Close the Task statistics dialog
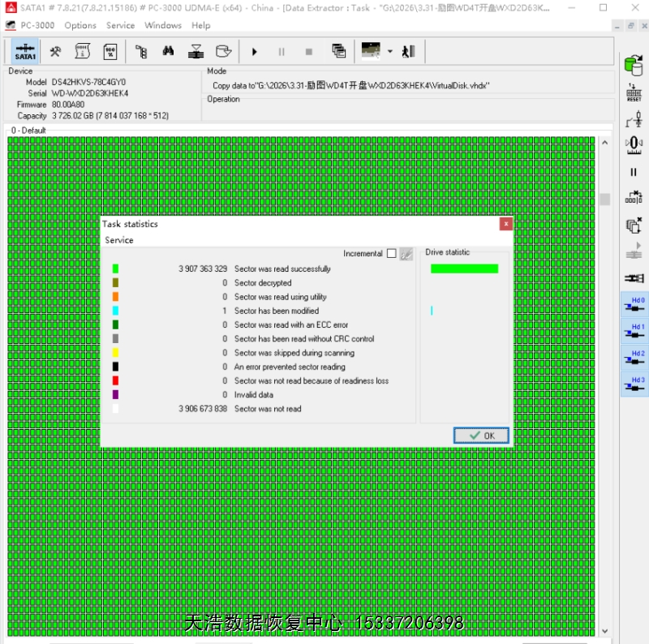This screenshot has height=644, width=649. [x=506, y=224]
